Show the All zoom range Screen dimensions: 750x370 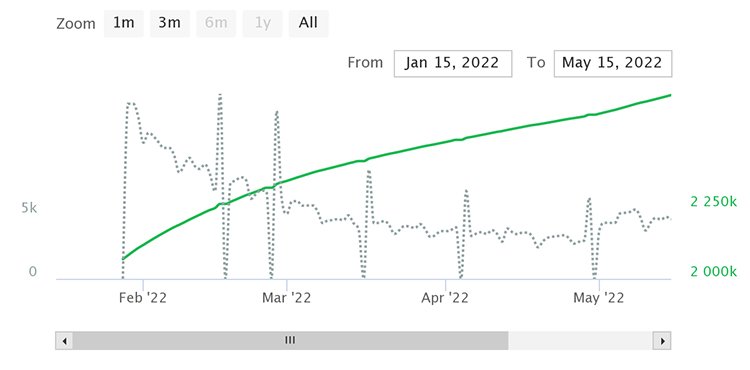pos(309,23)
